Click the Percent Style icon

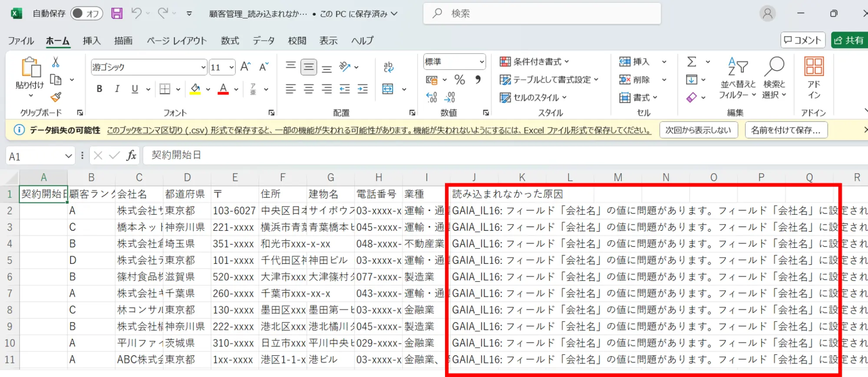pos(459,80)
